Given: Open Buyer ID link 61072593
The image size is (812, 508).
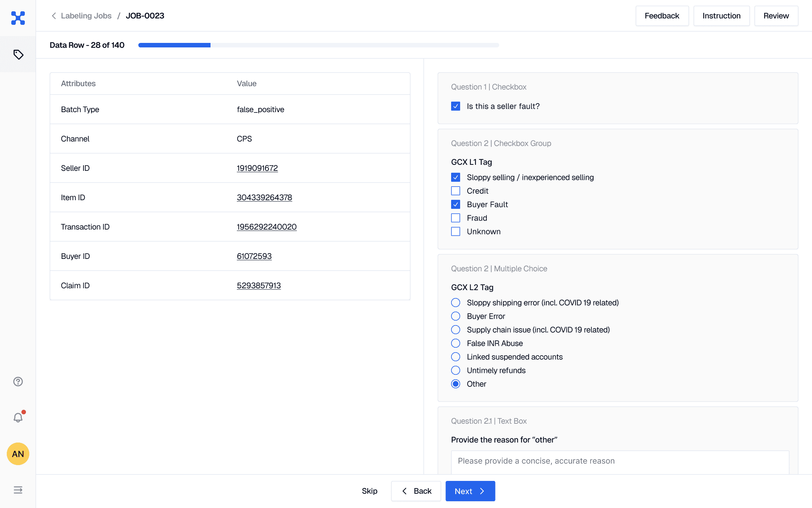Looking at the screenshot, I should click(254, 256).
